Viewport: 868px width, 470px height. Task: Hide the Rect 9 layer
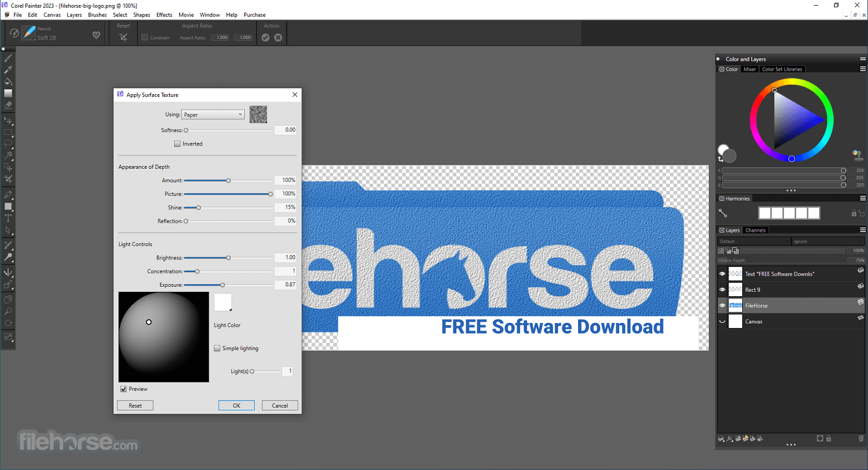[x=722, y=290]
